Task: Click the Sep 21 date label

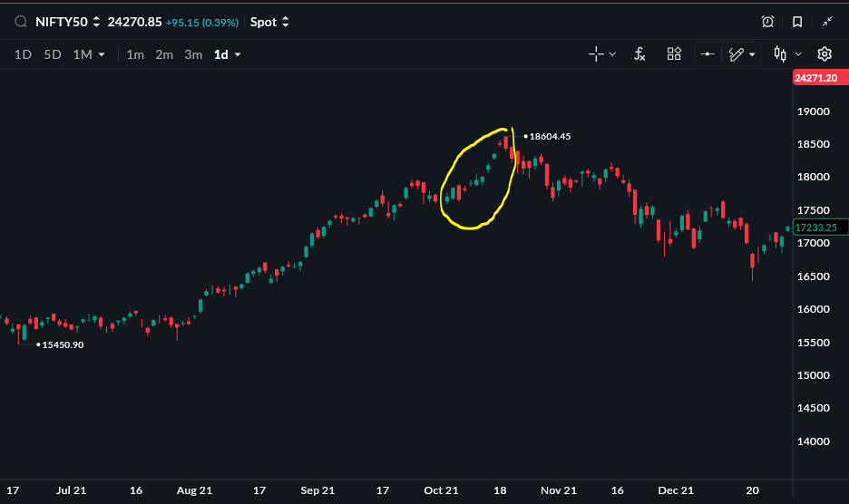Action: pyautogui.click(x=317, y=490)
